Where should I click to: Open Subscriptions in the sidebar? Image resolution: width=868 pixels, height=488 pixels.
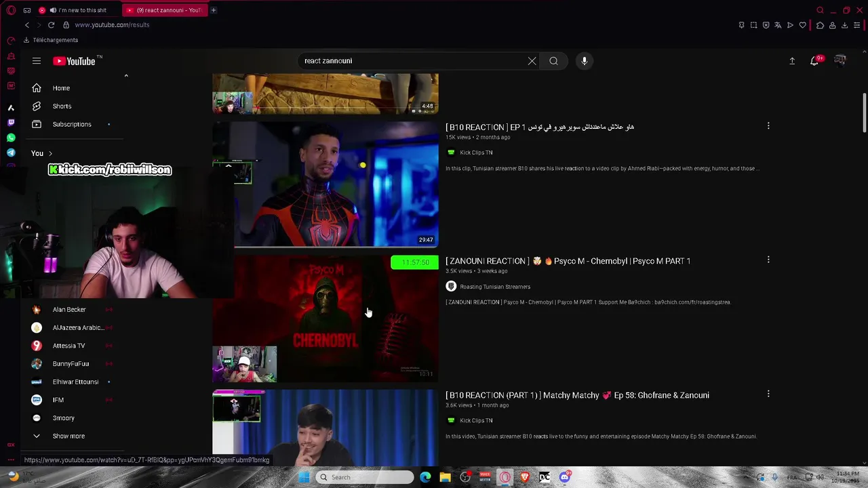pyautogui.click(x=72, y=125)
